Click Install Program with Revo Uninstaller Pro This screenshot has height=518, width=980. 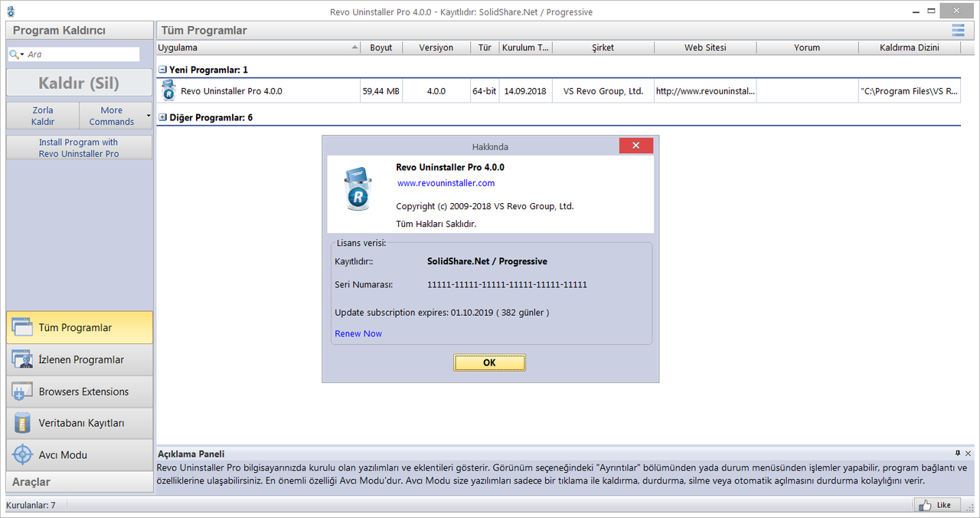[79, 148]
